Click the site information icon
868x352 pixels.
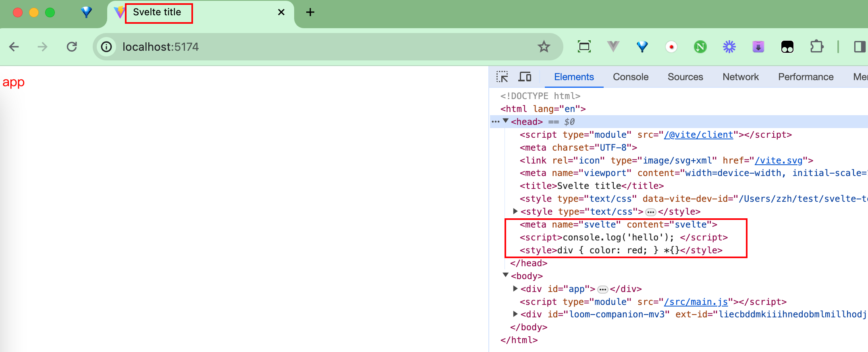pyautogui.click(x=106, y=47)
